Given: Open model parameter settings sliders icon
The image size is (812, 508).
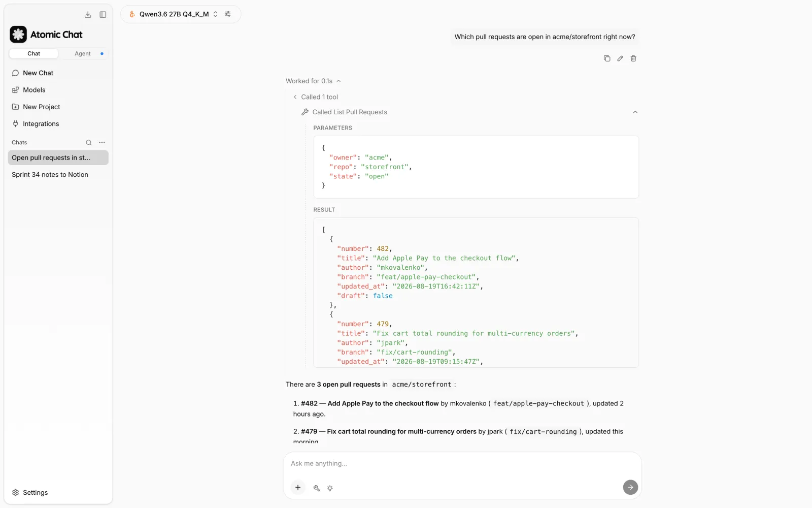Looking at the screenshot, I should point(228,14).
